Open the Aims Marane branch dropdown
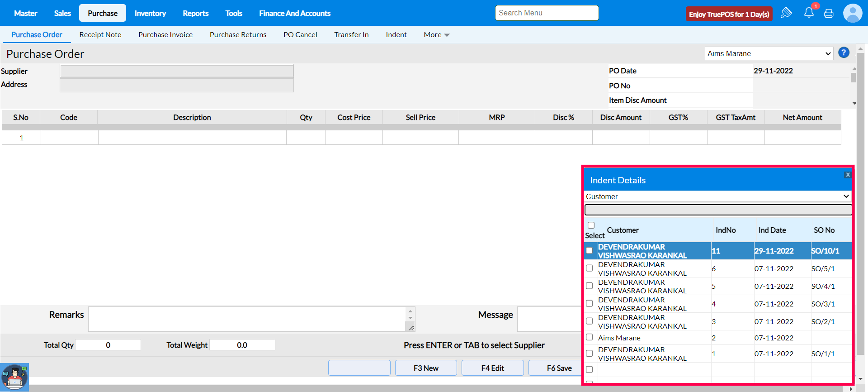This screenshot has height=392, width=868. point(769,53)
